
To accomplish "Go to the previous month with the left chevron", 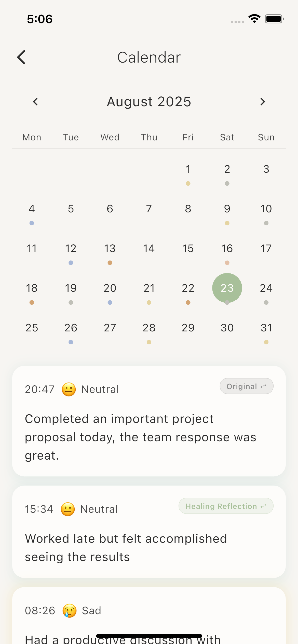I will [35, 101].
